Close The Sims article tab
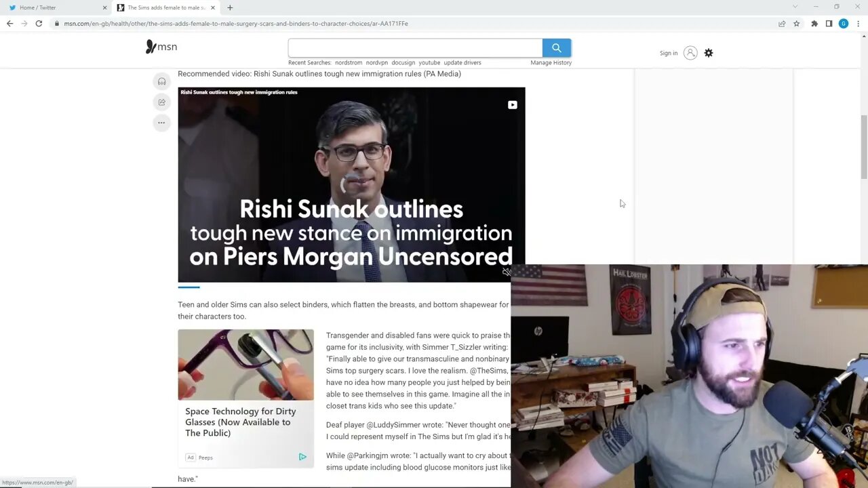The height and width of the screenshot is (488, 868). [213, 7]
